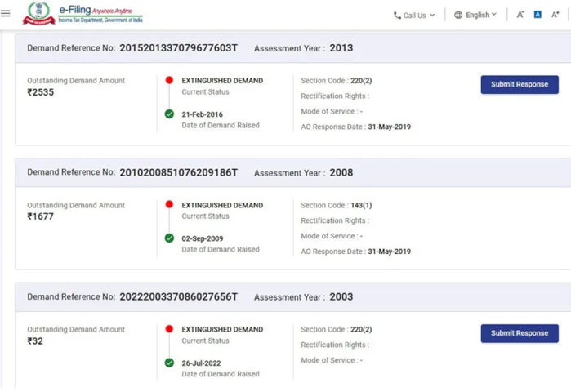Click the ₹1677 outstanding demand amount
The image size is (571, 392).
click(41, 217)
